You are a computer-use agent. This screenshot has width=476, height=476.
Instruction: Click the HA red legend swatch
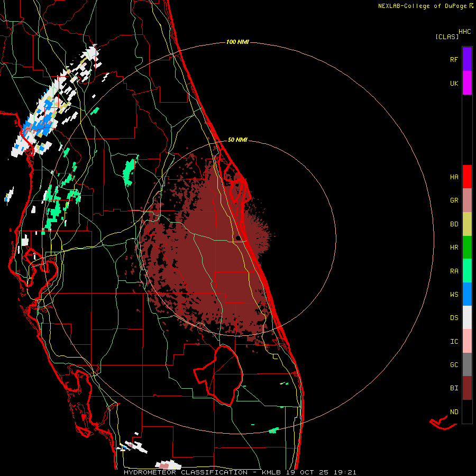(467, 177)
